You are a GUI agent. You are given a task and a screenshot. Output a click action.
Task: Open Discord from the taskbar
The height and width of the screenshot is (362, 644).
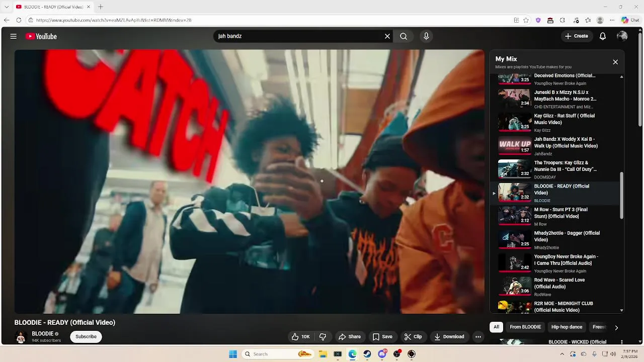382,354
